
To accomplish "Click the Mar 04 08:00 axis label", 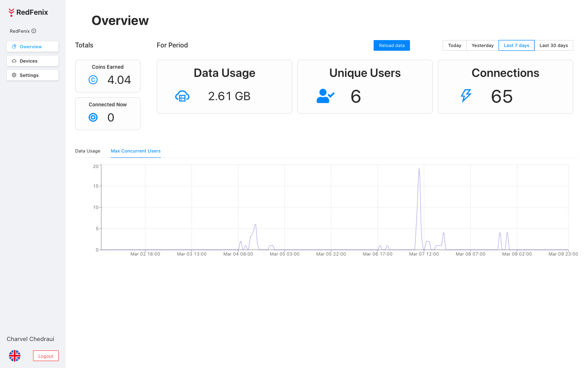I will (x=238, y=254).
